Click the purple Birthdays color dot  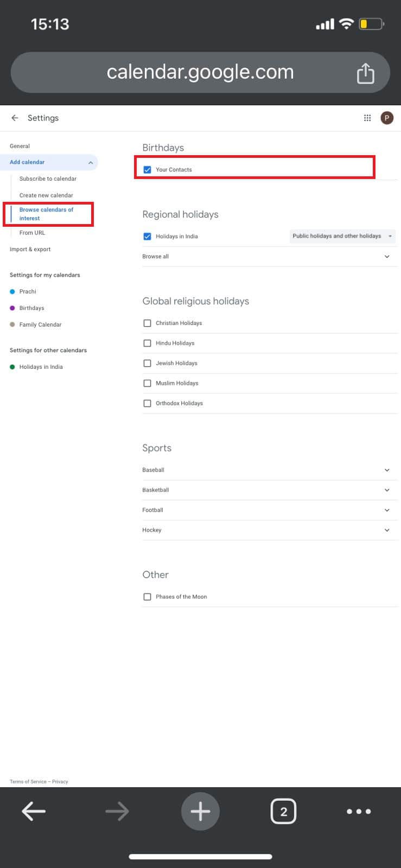point(12,308)
